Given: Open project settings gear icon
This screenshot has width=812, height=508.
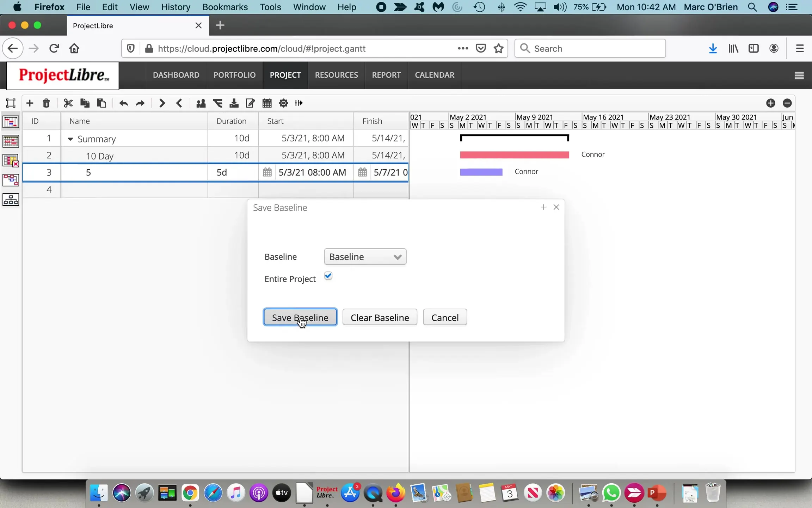Looking at the screenshot, I should click(283, 103).
